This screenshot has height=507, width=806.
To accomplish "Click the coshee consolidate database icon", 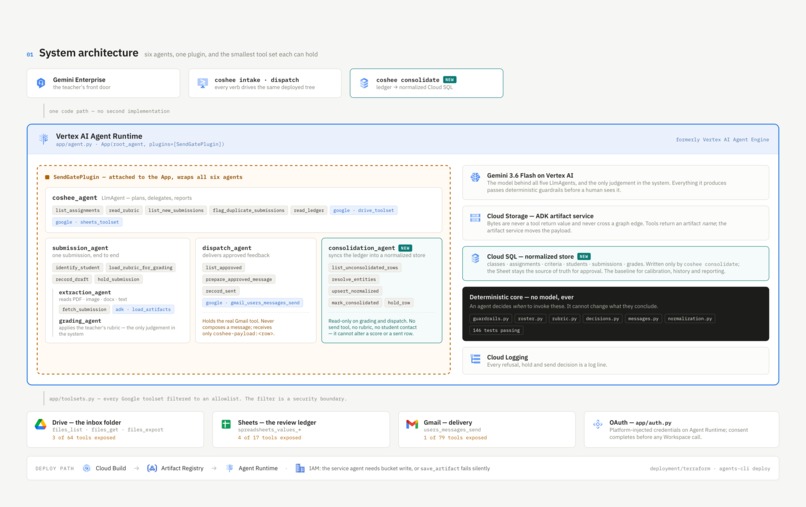I will point(364,83).
